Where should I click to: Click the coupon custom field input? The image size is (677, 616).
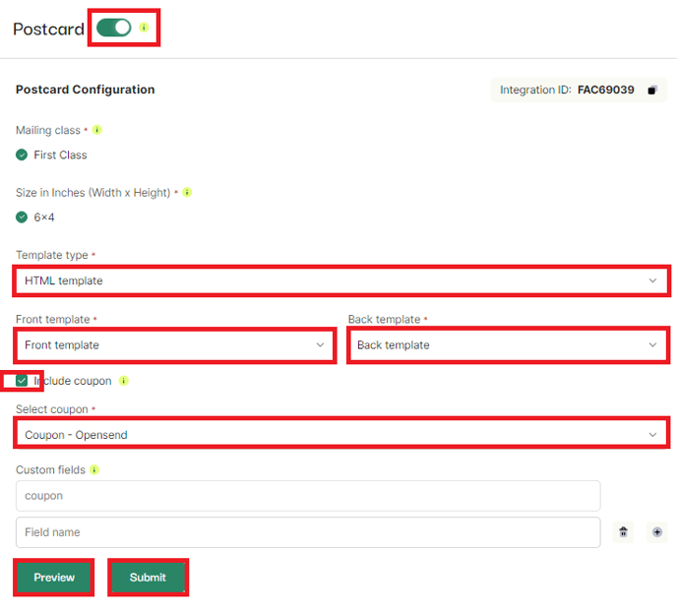point(308,496)
